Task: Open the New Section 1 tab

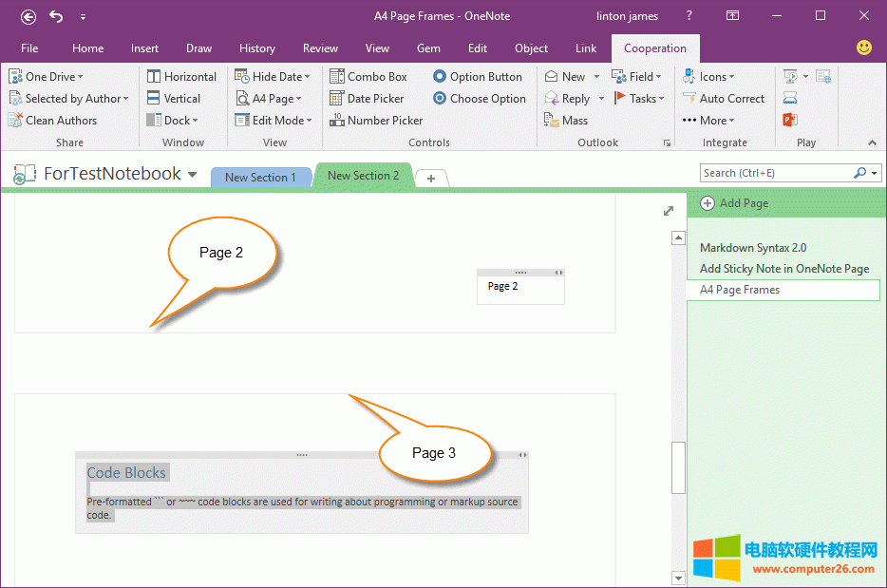Action: click(260, 178)
